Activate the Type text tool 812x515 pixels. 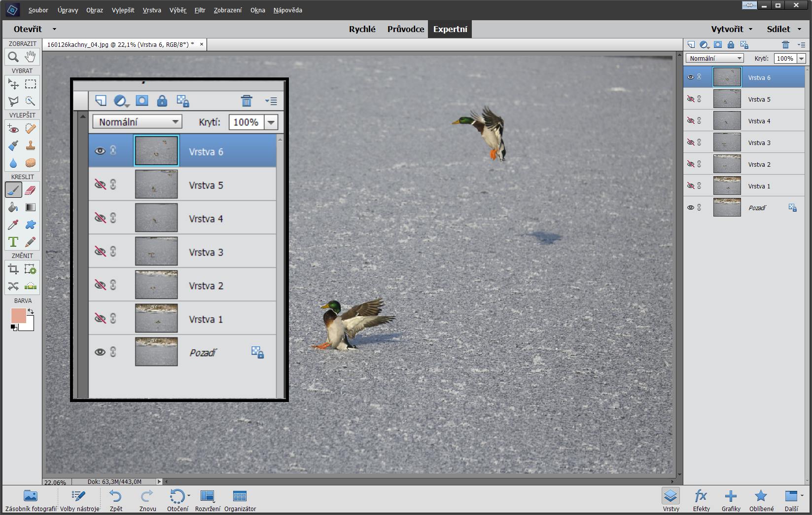click(x=13, y=242)
